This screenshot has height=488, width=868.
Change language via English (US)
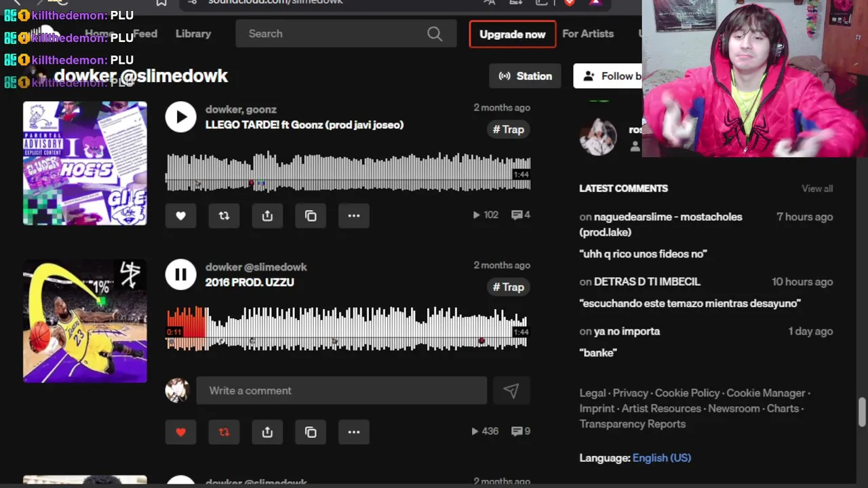pyautogui.click(x=662, y=458)
